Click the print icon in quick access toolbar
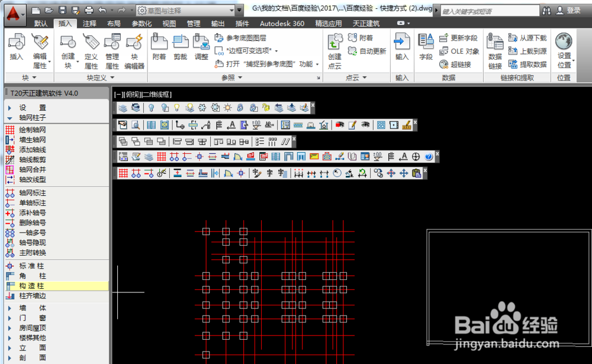 click(x=88, y=10)
